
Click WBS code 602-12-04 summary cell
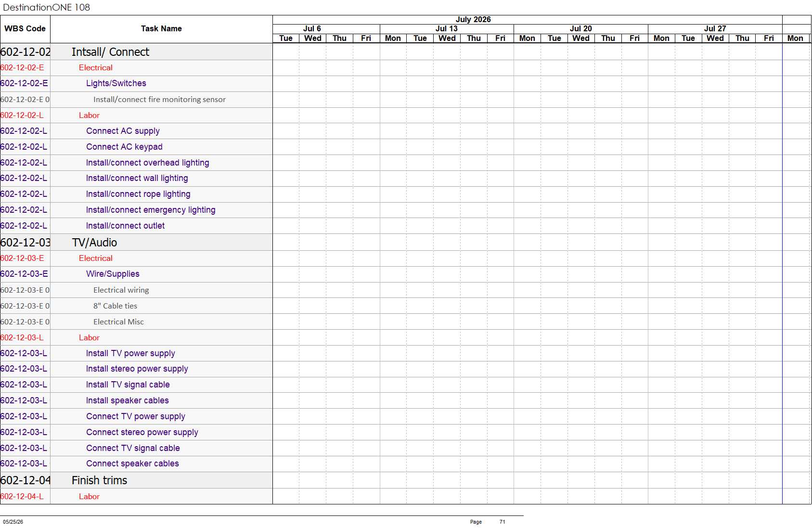click(x=25, y=480)
